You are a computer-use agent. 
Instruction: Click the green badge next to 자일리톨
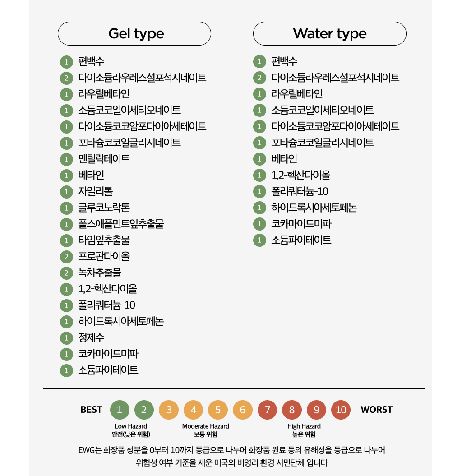[x=66, y=192]
